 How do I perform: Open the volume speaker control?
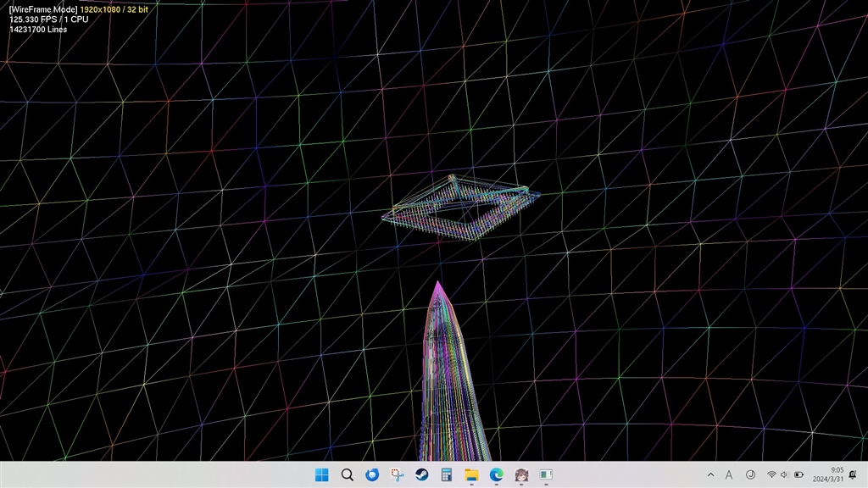coord(784,474)
